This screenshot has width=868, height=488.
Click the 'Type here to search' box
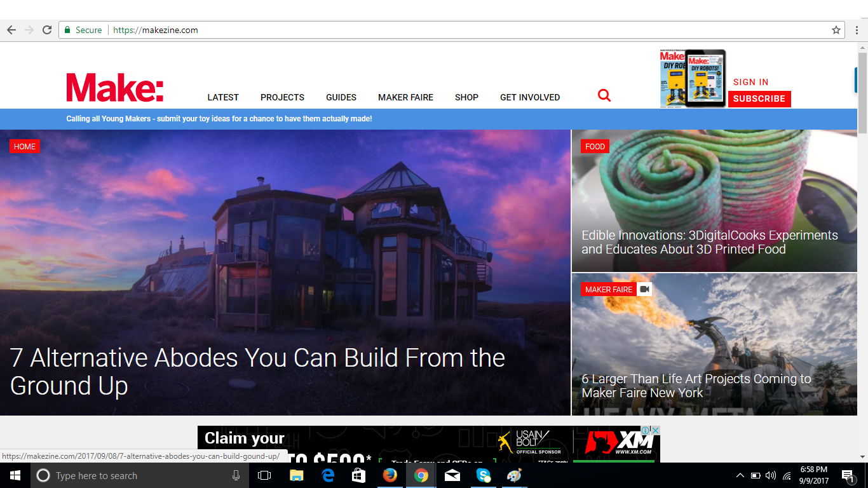click(x=139, y=475)
